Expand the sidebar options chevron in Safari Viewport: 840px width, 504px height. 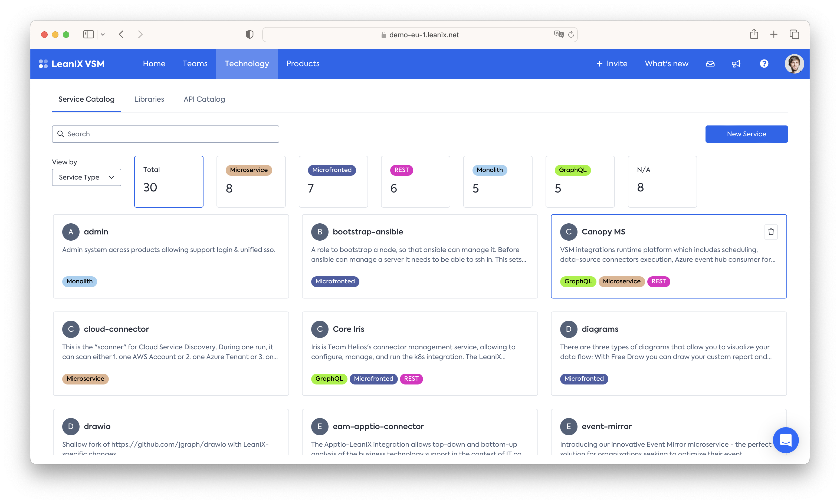103,34
